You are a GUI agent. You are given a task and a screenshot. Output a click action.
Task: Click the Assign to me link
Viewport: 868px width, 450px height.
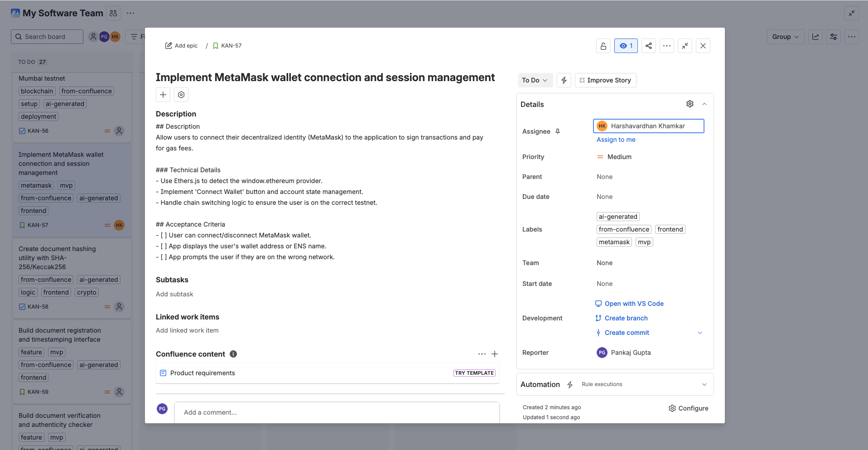pos(616,140)
